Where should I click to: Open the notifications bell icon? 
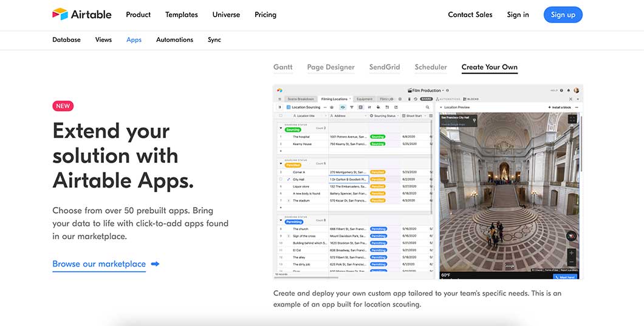(569, 90)
